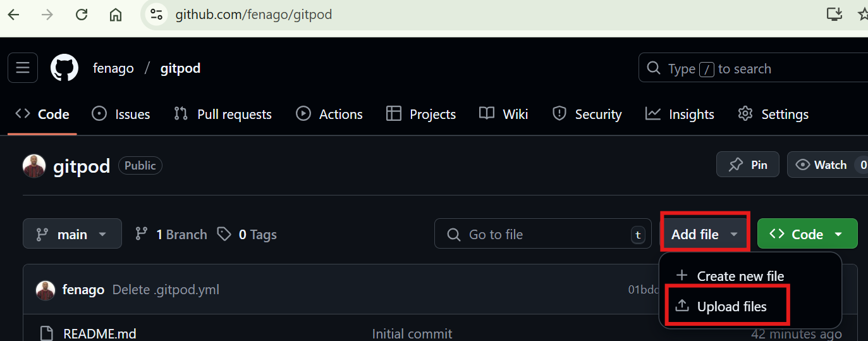This screenshot has width=868, height=341.
Task: Open the main branch dropdown
Action: [x=72, y=234]
